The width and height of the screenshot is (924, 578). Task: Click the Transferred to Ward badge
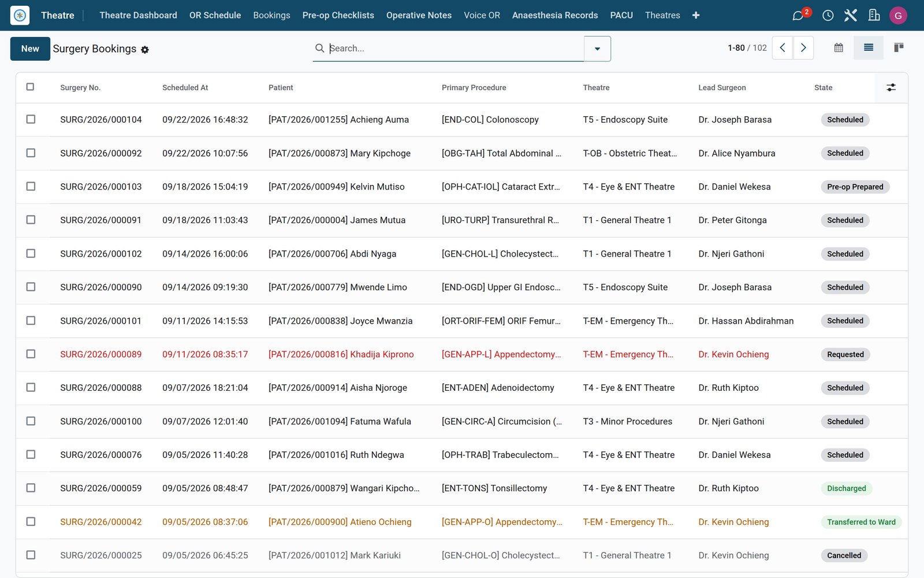(861, 522)
